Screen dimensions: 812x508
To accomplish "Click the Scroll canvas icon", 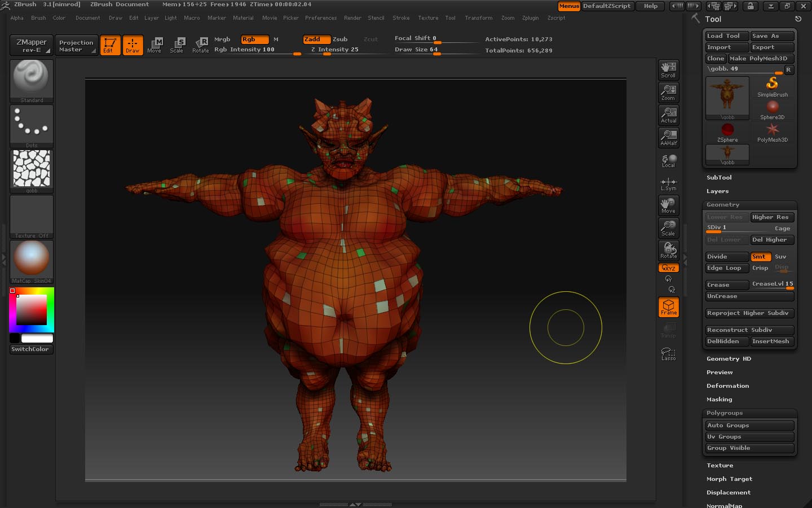I will [x=668, y=69].
